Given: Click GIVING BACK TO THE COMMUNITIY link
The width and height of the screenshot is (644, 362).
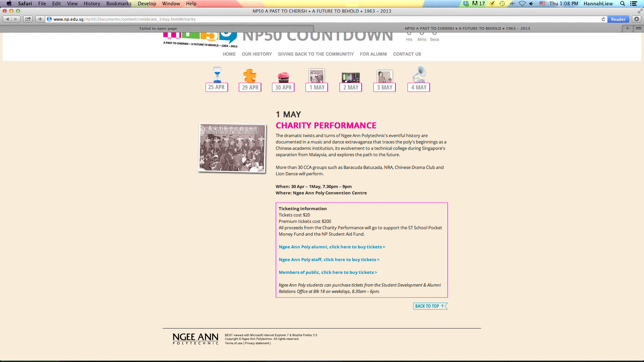Looking at the screenshot, I should click(x=316, y=54).
